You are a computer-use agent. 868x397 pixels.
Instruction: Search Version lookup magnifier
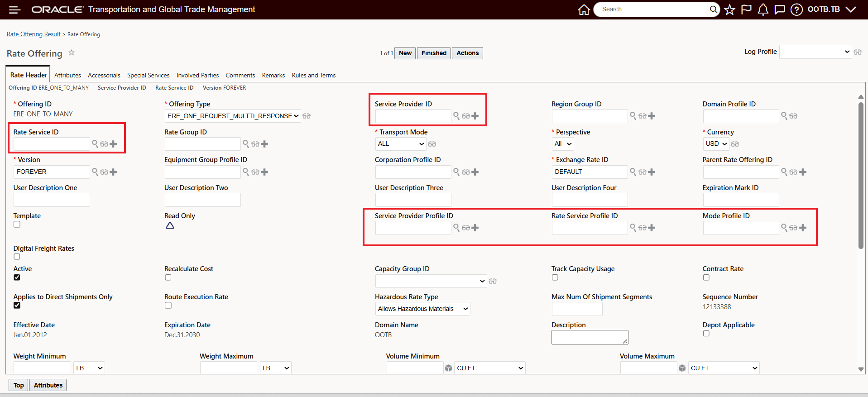95,172
